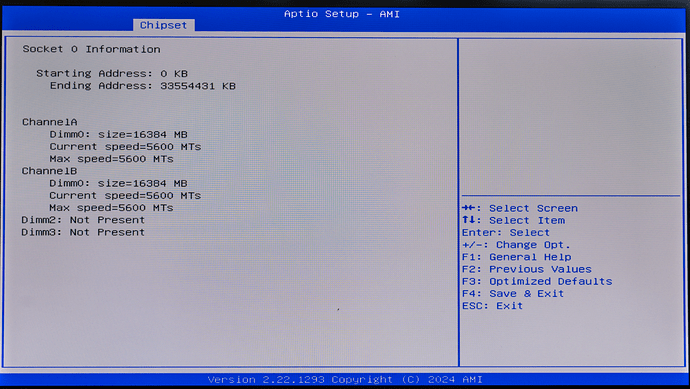The image size is (690, 389).
Task: Click the ESC: Exit line
Action: tap(492, 306)
